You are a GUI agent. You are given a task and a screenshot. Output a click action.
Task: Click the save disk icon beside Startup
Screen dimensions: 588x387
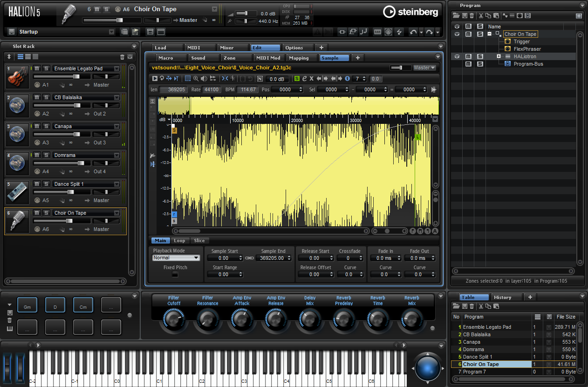click(x=12, y=32)
